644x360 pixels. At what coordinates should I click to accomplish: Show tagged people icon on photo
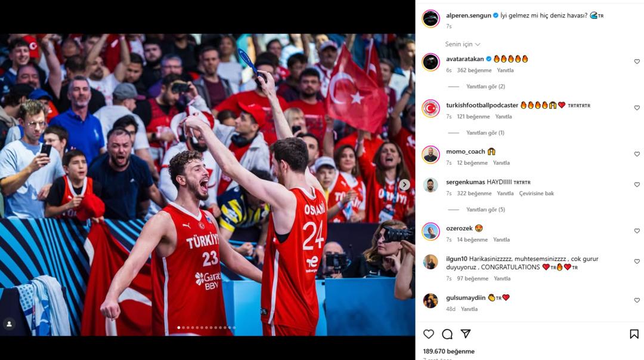(x=9, y=324)
